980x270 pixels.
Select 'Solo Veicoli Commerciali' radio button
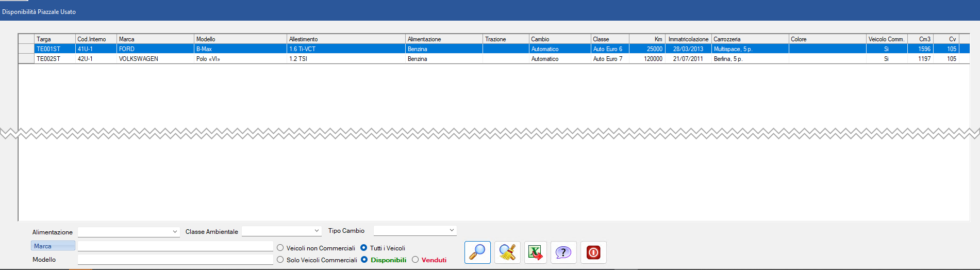point(280,260)
